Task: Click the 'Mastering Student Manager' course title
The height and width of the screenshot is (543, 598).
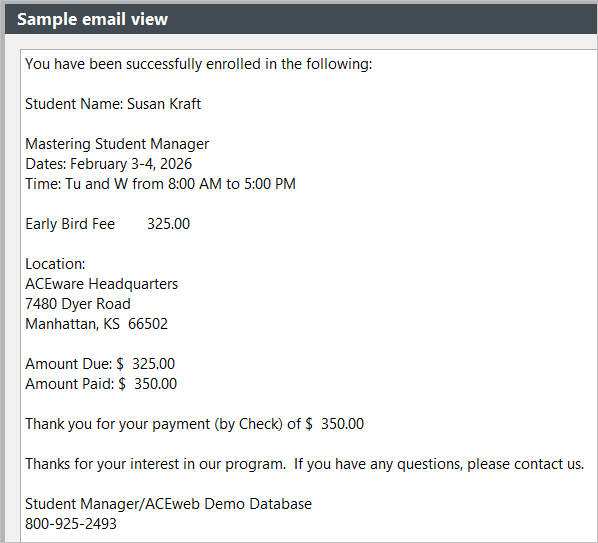Action: [117, 144]
